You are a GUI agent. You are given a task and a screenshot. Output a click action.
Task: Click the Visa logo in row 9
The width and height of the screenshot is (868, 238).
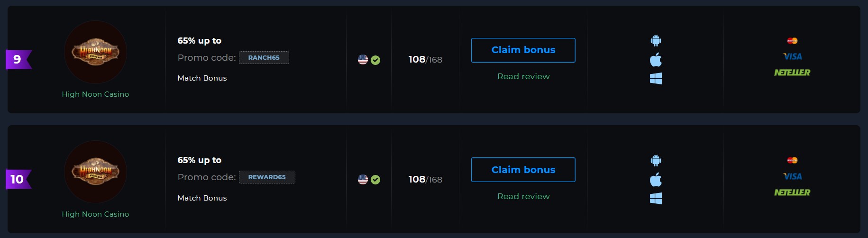(792, 56)
